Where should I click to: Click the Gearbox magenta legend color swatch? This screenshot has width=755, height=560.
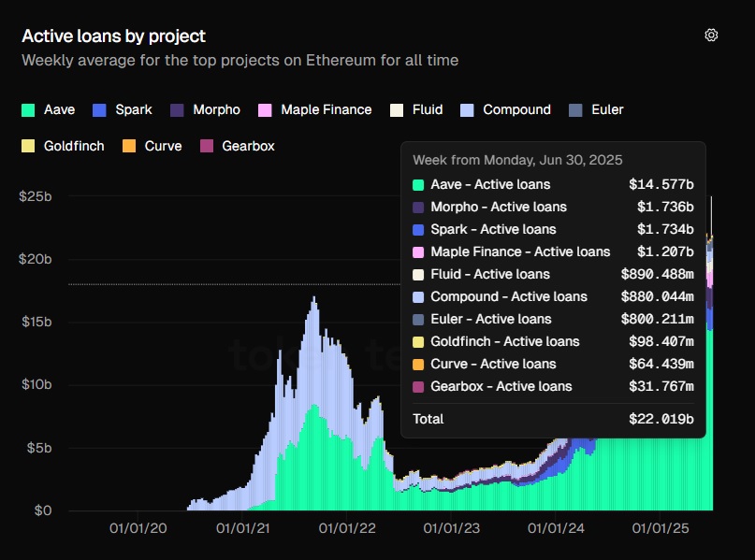(x=207, y=146)
